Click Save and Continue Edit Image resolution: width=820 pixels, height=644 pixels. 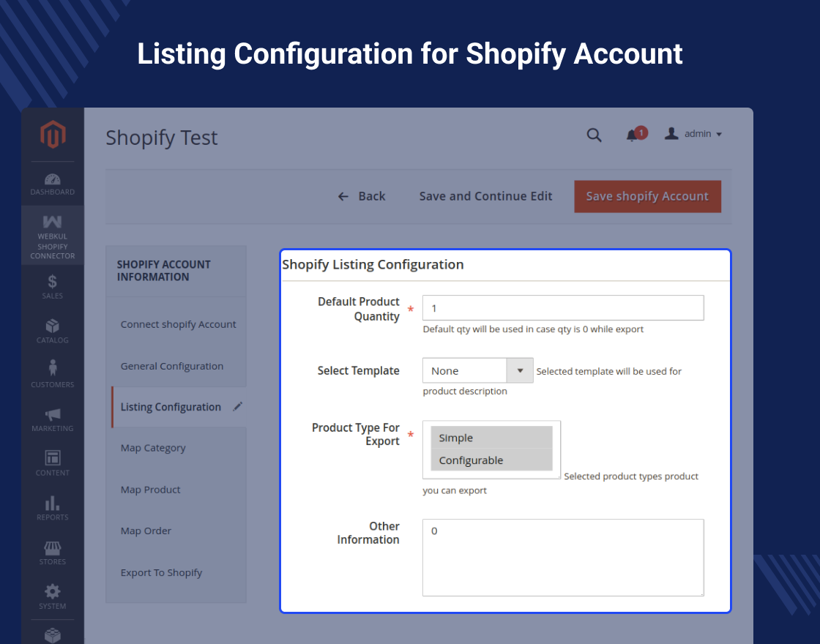click(485, 196)
